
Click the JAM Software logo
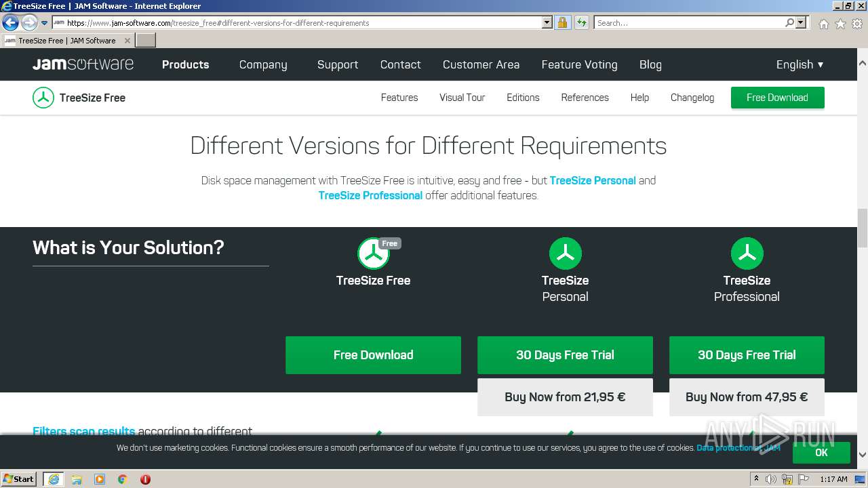[x=83, y=64]
